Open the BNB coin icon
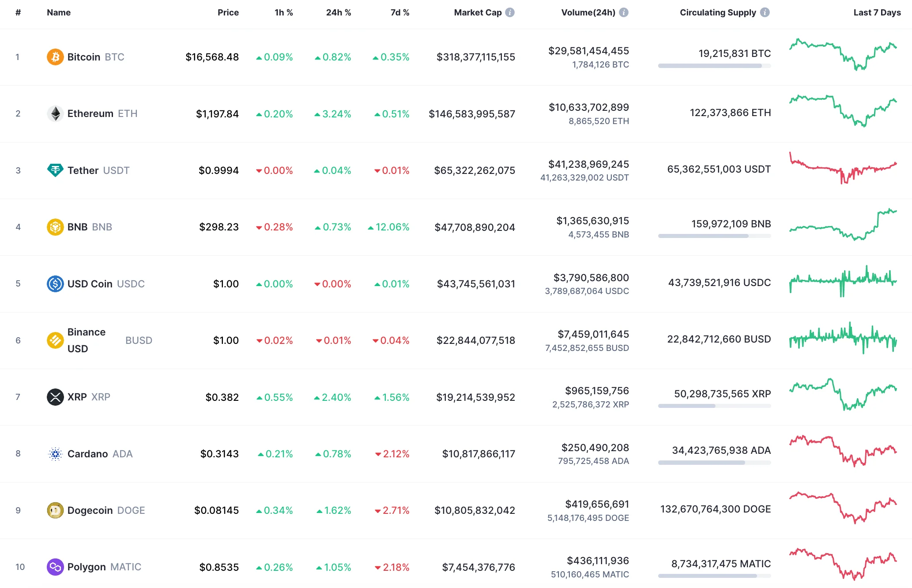The image size is (912, 588). pyautogui.click(x=55, y=227)
